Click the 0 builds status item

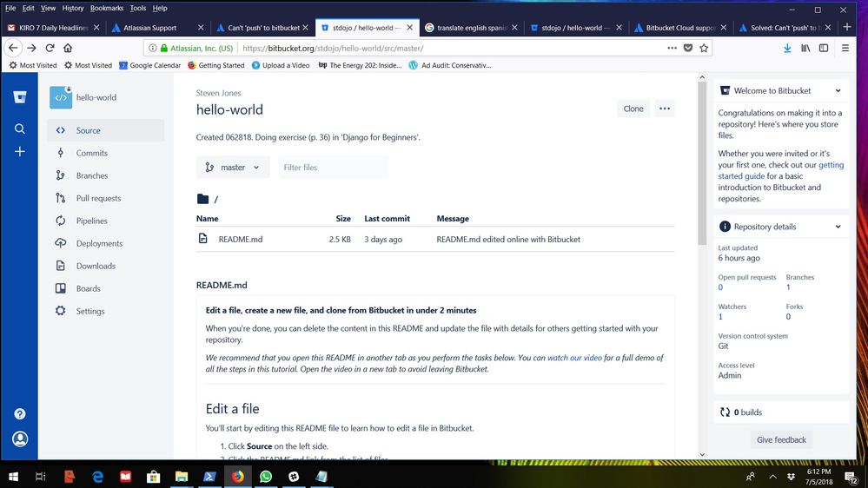pyautogui.click(x=740, y=412)
